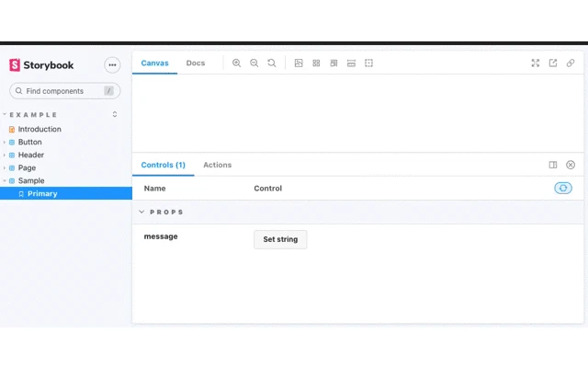Open canvas in a new tab
Screen dimensions: 588x368
point(553,63)
